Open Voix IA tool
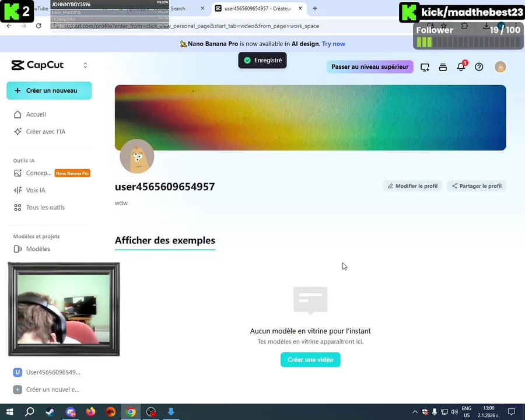Image resolution: width=525 pixels, height=420 pixels. point(36,190)
